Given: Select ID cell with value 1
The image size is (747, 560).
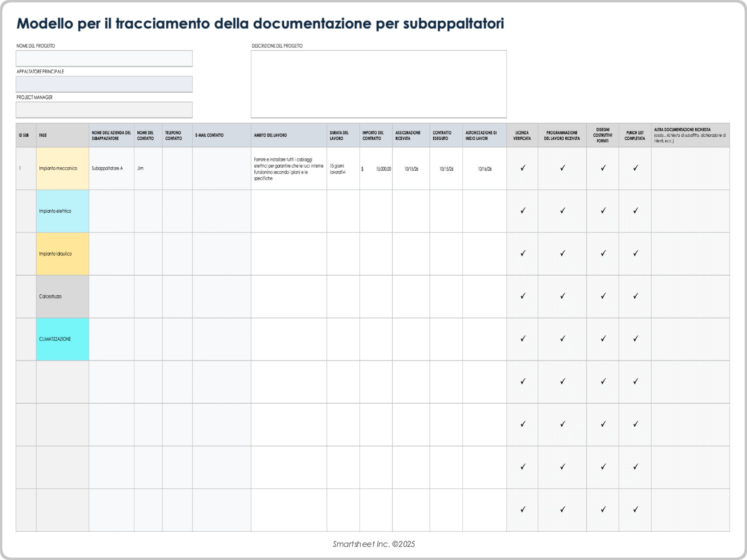Looking at the screenshot, I should pos(26,168).
